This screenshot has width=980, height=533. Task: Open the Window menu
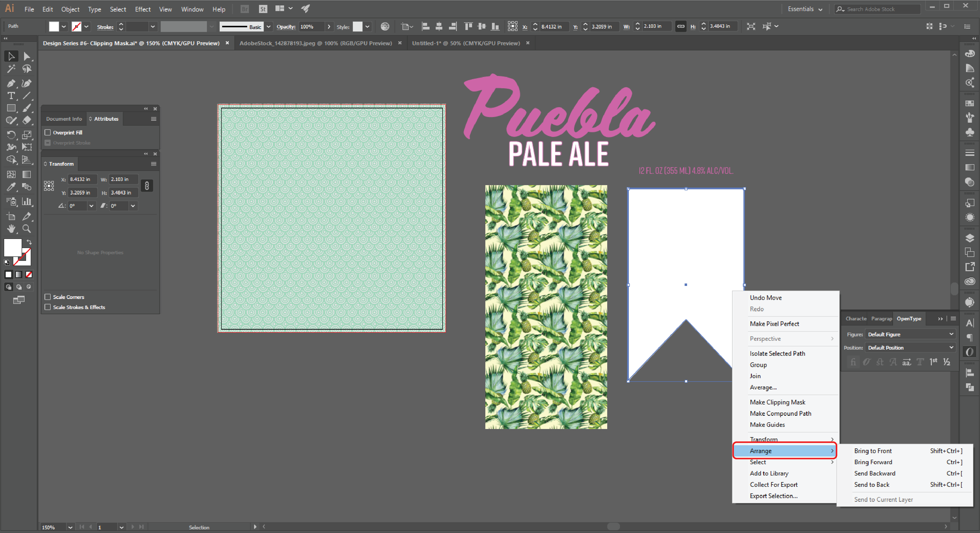(x=192, y=9)
